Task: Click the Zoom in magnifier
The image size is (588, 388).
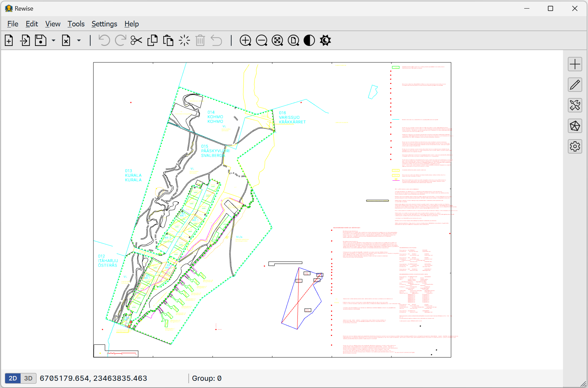Action: (x=245, y=40)
